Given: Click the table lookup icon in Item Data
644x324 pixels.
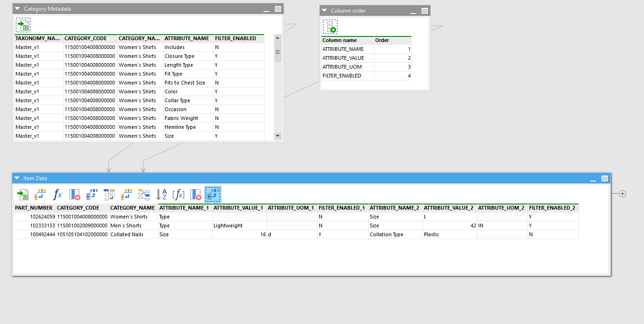Looking at the screenshot, I should tap(109, 194).
